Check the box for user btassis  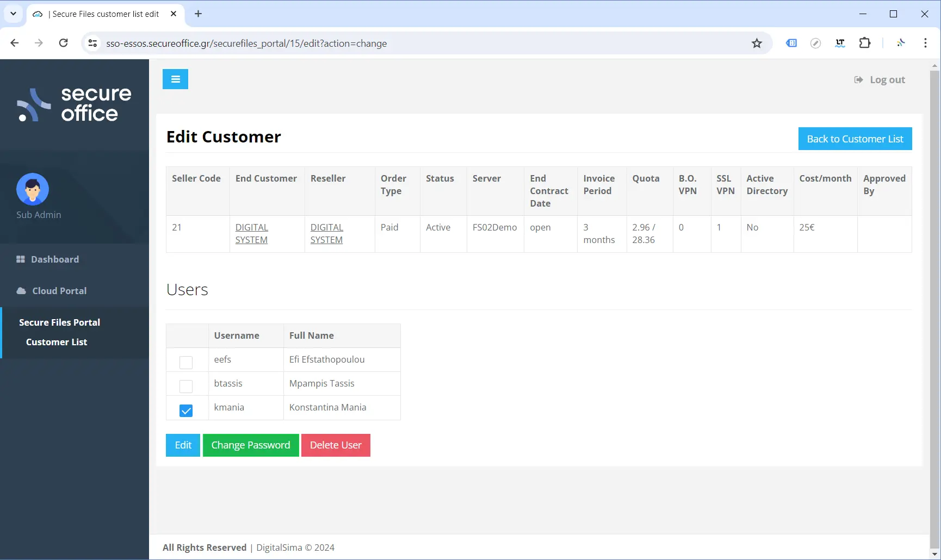(186, 386)
